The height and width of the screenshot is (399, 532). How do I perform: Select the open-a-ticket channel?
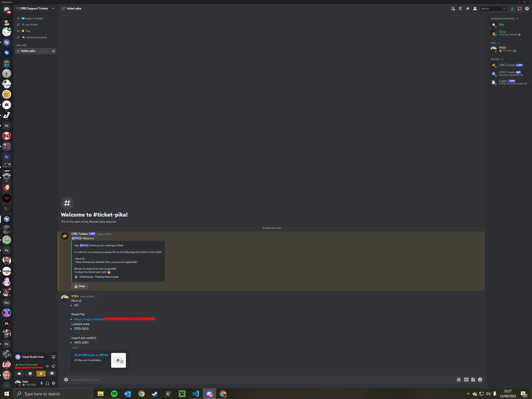[36, 18]
